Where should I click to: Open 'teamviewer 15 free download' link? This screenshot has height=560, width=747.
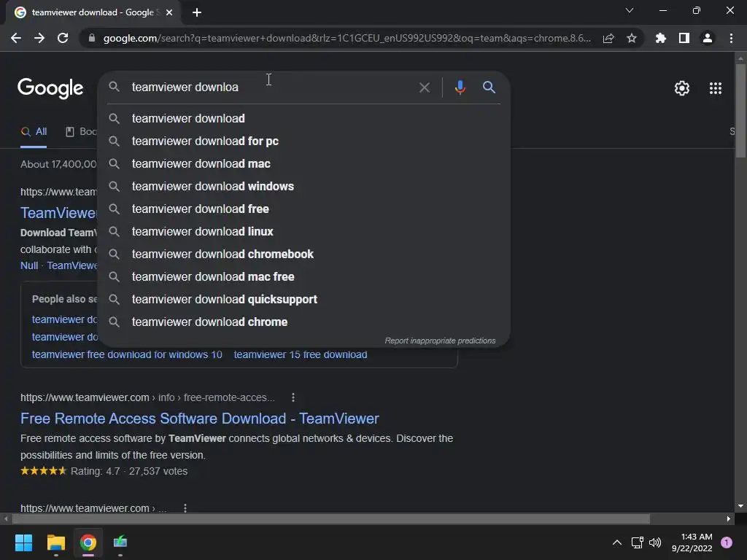tap(301, 355)
